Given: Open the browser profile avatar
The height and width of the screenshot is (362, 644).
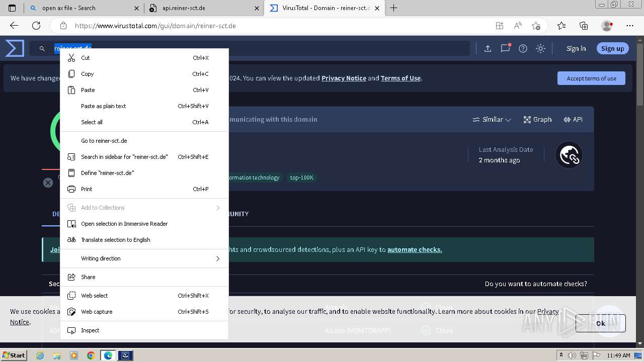Looking at the screenshot, I should pyautogui.click(x=607, y=26).
